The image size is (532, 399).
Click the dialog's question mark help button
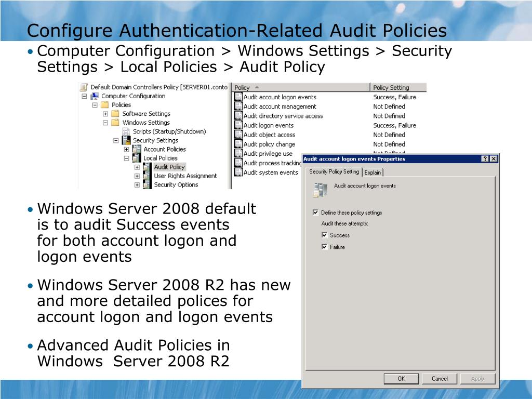tap(486, 159)
